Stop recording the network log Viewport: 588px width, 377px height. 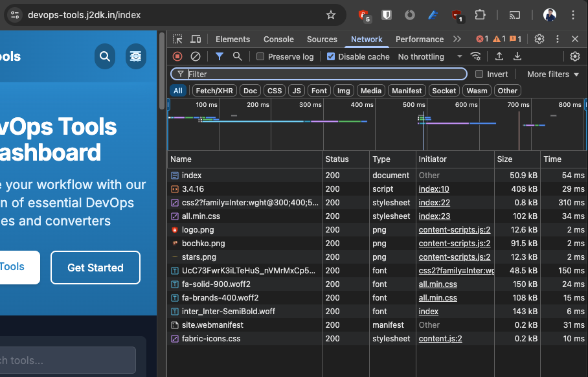click(177, 57)
